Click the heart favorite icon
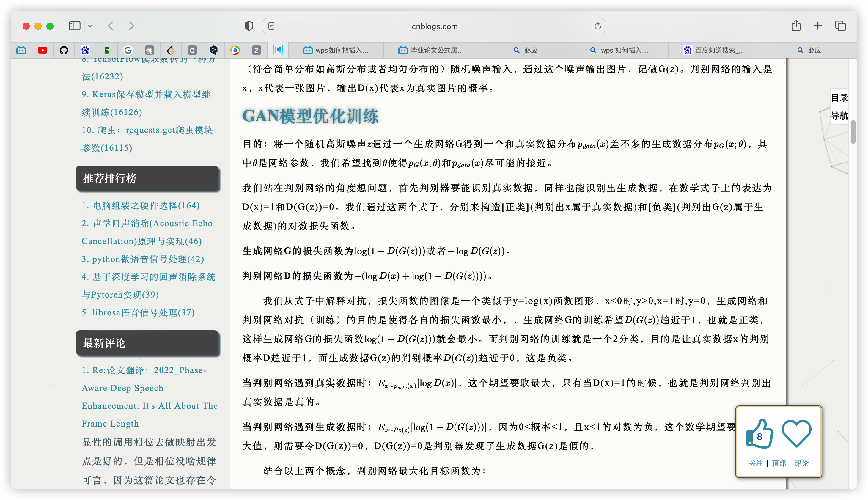 pos(796,433)
